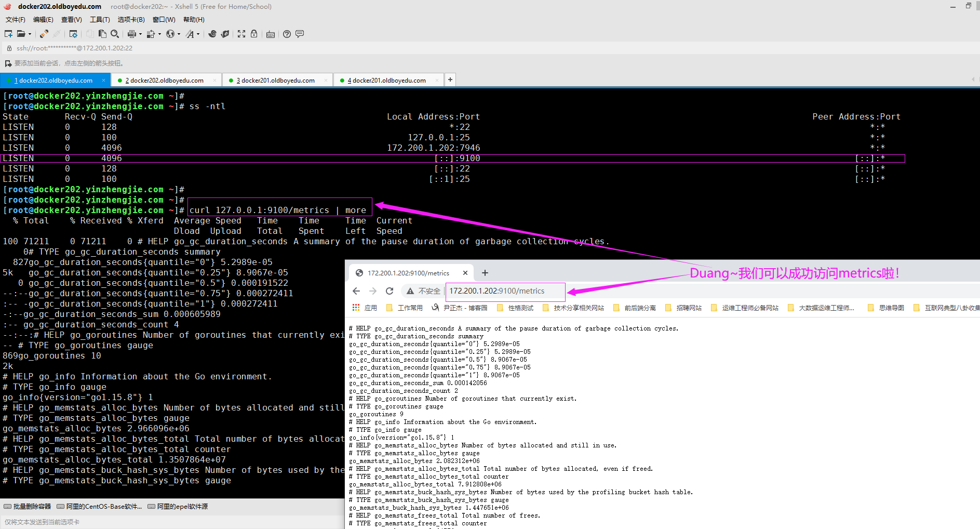Open the session Properties gear icon
The height and width of the screenshot is (529, 980).
(x=73, y=34)
